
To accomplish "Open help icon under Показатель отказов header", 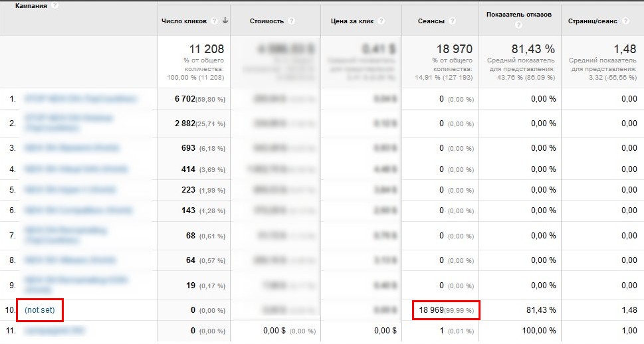I will (519, 25).
